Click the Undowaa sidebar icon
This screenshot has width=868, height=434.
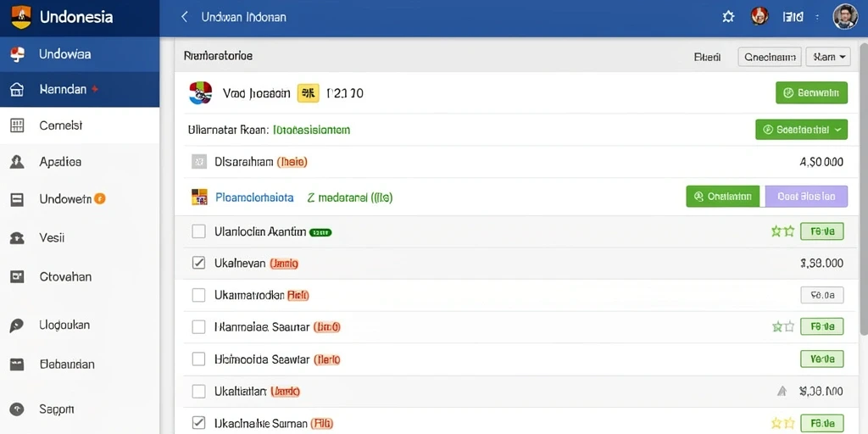(18, 54)
